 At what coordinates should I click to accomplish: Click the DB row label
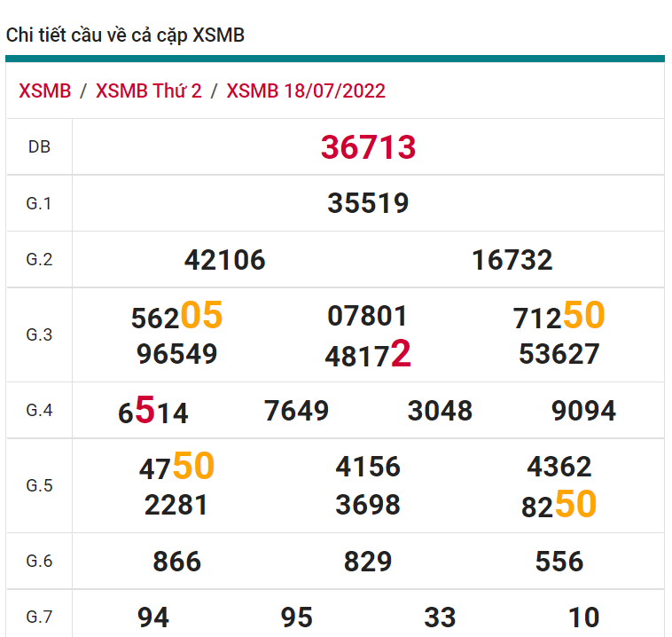tap(39, 147)
